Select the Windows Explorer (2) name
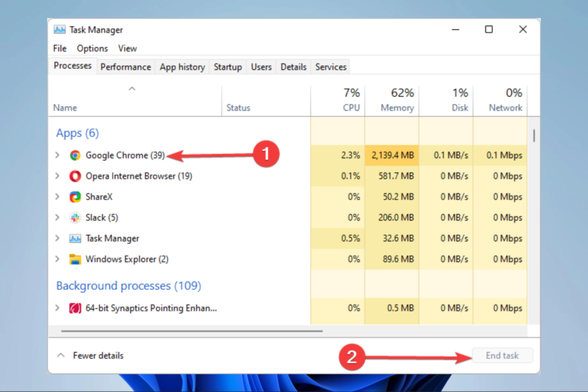Screen dimensions: 588x392 127,259
